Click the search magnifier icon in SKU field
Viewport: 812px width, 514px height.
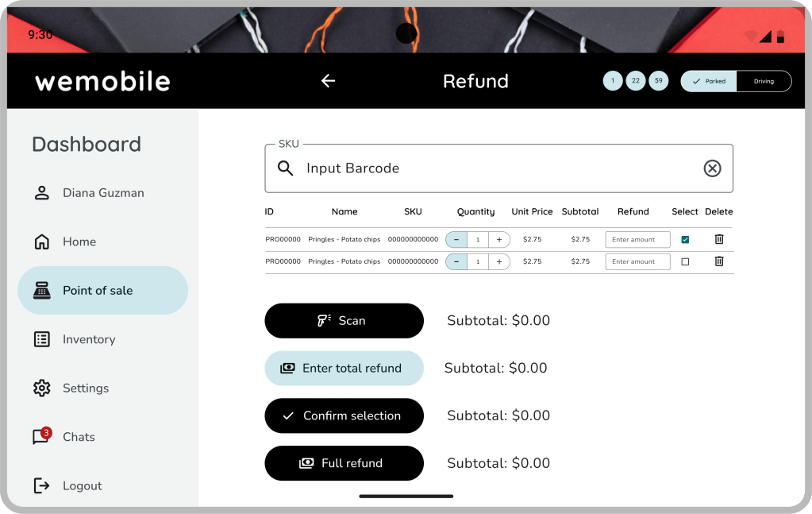(286, 168)
